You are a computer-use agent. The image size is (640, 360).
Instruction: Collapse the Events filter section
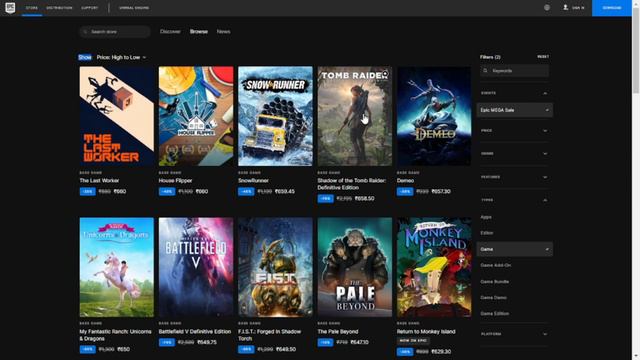[x=514, y=93]
